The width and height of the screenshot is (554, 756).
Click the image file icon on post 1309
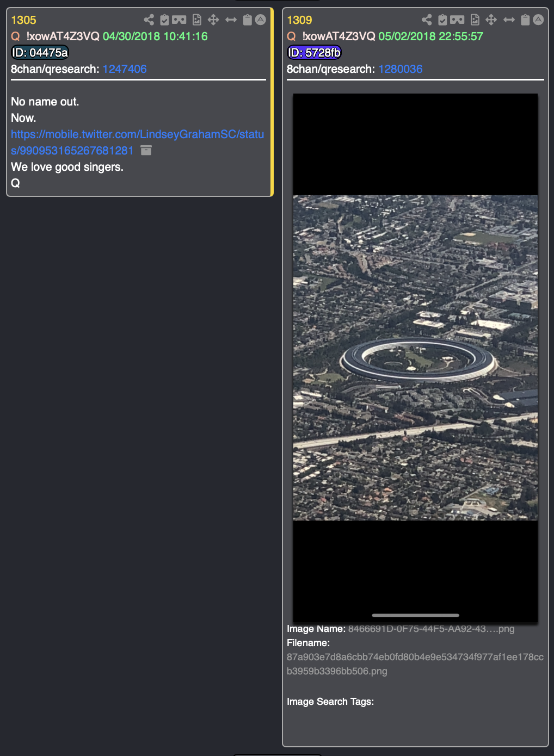(x=475, y=20)
